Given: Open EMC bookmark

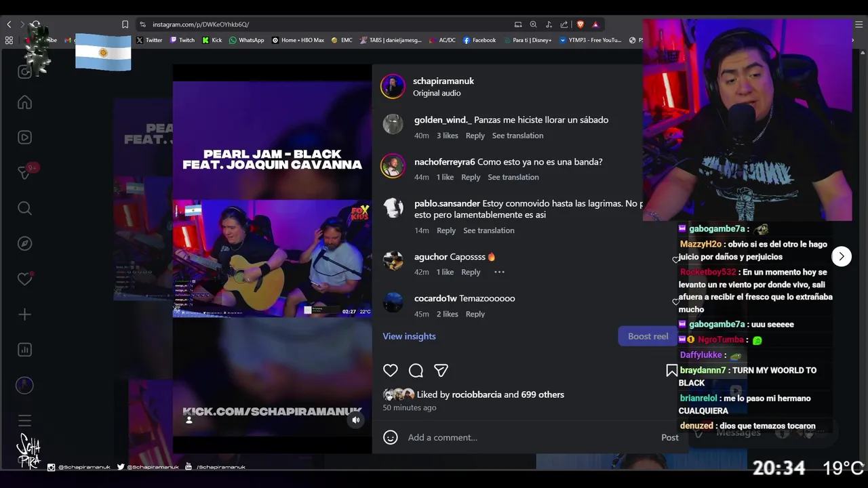Looking at the screenshot, I should point(342,40).
